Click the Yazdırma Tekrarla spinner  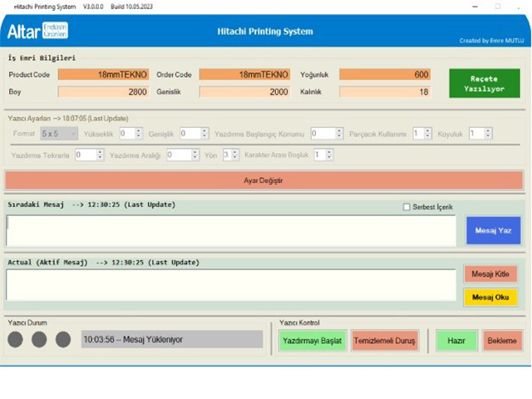[x=89, y=155]
